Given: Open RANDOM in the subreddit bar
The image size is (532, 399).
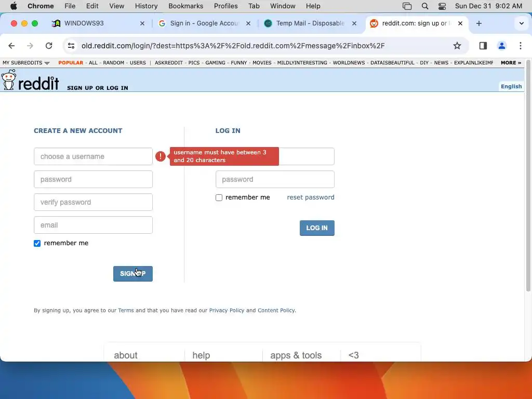Looking at the screenshot, I should [114, 63].
